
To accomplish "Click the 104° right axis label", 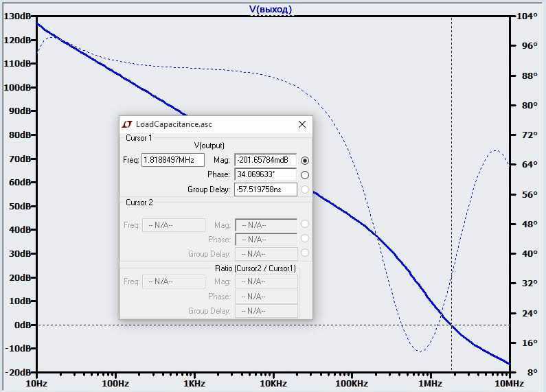I will [x=527, y=16].
